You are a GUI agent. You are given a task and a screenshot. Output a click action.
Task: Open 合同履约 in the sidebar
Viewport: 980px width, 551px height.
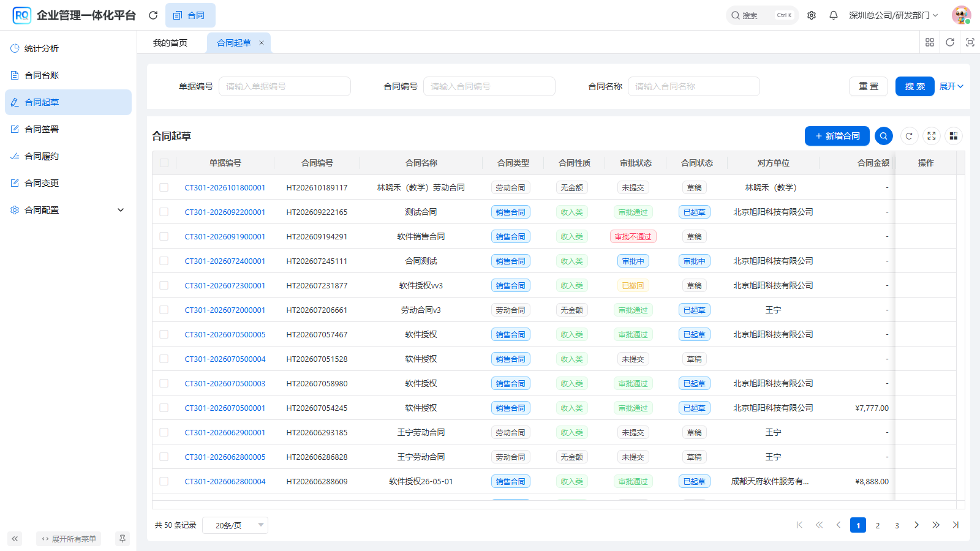[x=68, y=156]
